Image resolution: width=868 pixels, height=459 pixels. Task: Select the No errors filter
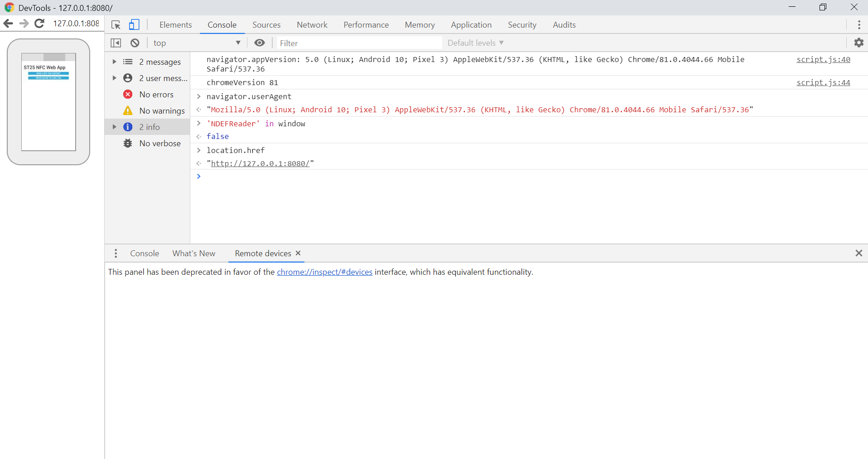click(148, 95)
